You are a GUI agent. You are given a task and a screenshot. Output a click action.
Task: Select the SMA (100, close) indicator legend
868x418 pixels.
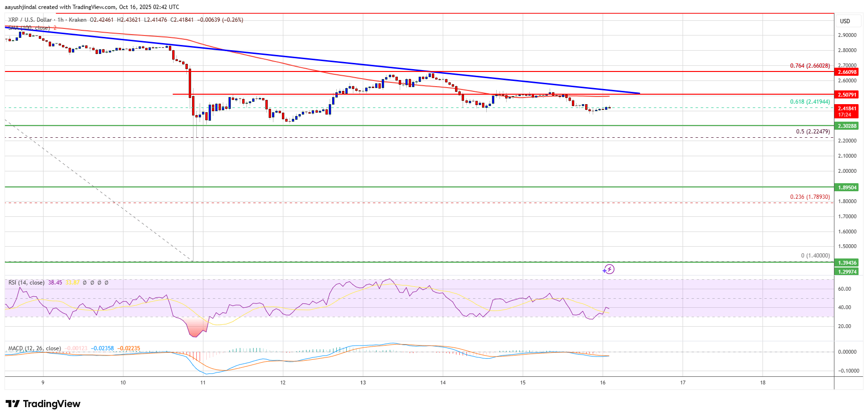(29, 28)
